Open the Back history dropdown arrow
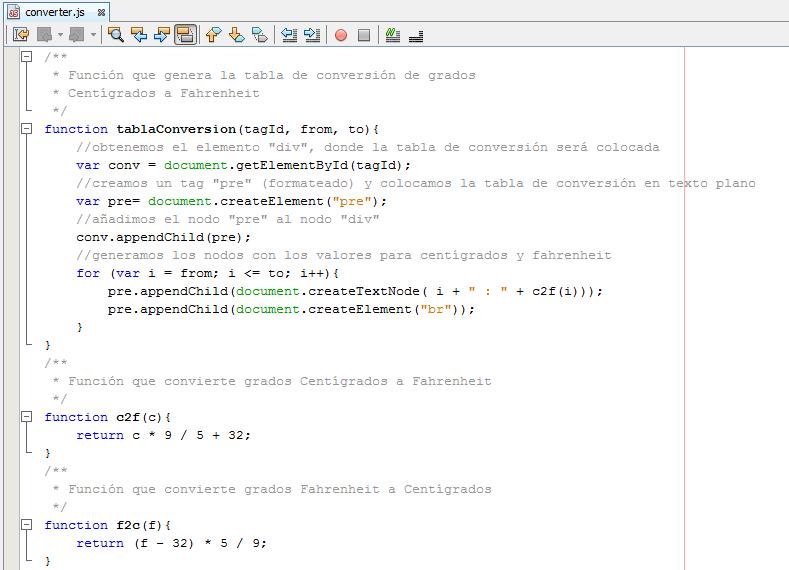 60,35
